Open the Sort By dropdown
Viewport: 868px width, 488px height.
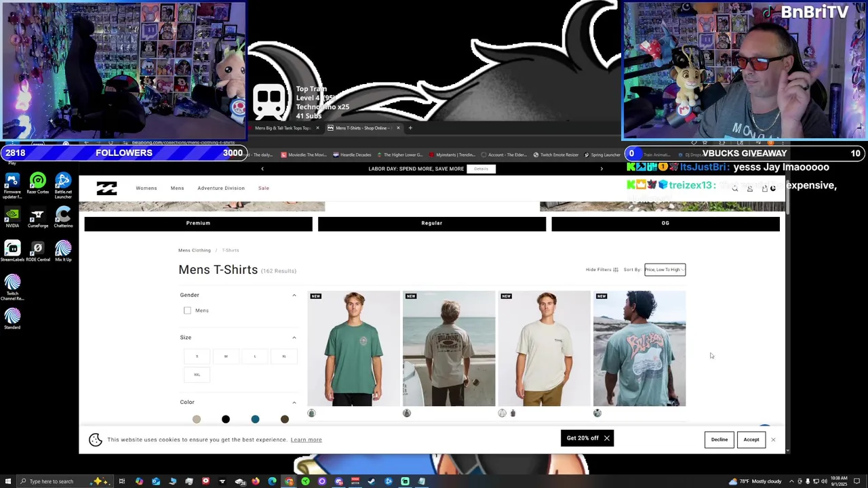pyautogui.click(x=665, y=270)
